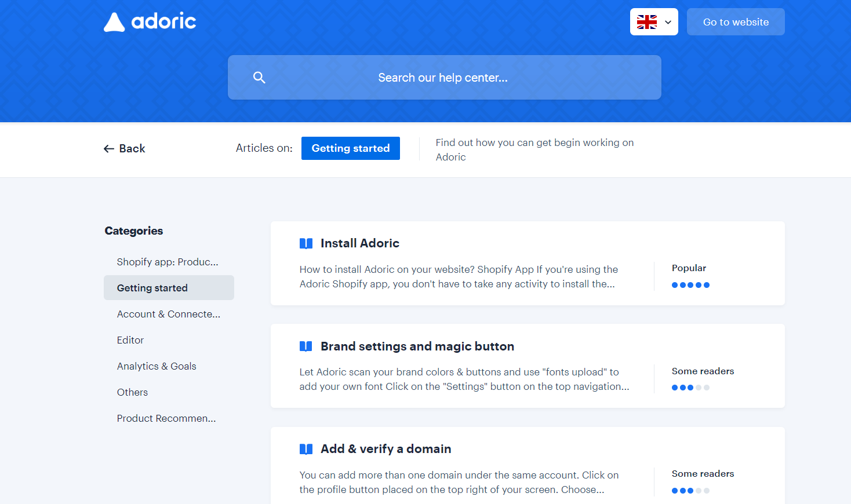851x504 pixels.
Task: Click the Getting started category badge
Action: (x=351, y=148)
